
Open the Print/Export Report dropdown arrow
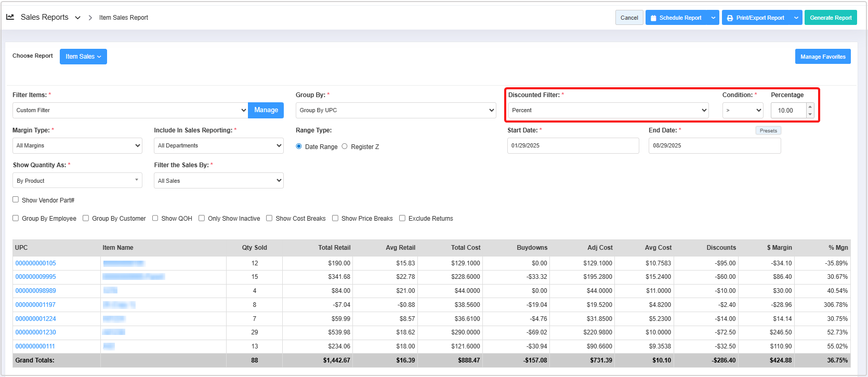click(796, 18)
